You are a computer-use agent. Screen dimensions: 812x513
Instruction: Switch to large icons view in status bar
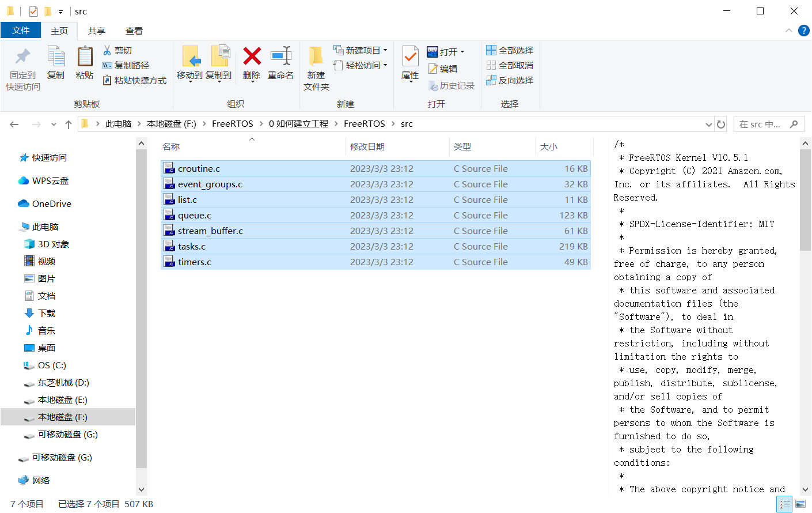[800, 504]
